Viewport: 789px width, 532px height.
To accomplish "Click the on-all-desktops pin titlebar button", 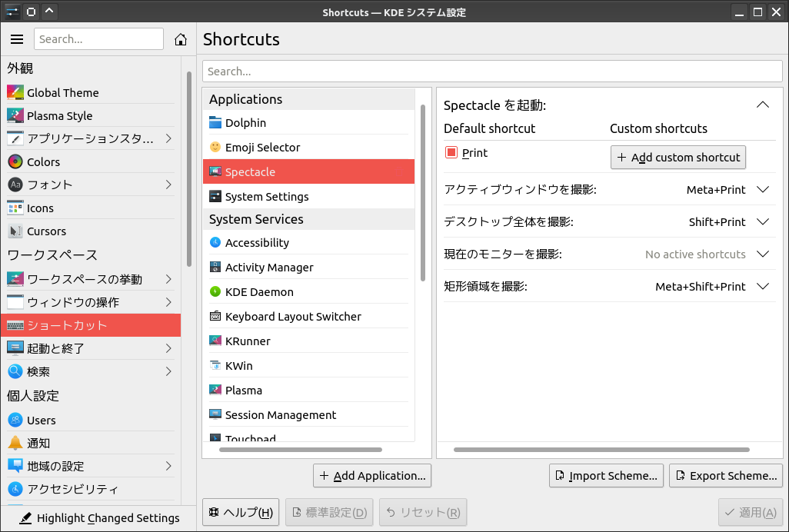I will click(31, 11).
